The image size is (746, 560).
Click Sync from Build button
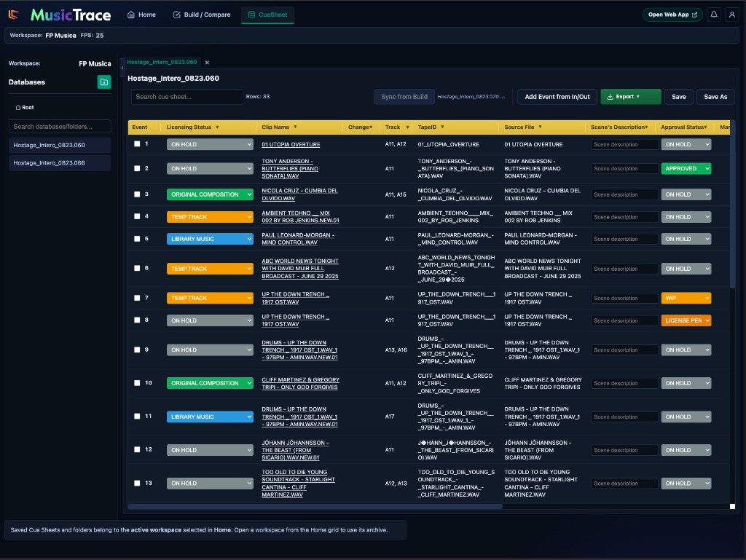point(404,97)
